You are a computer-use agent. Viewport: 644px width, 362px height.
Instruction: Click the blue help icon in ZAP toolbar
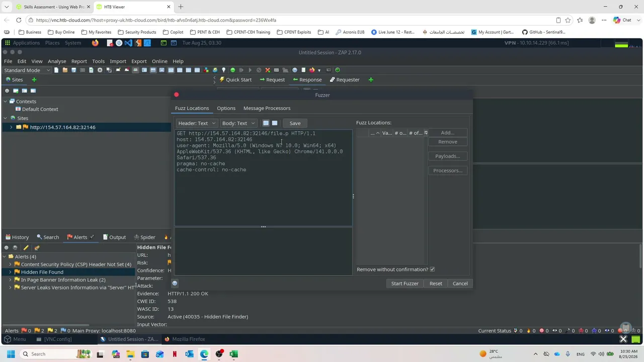pyautogui.click(x=295, y=70)
